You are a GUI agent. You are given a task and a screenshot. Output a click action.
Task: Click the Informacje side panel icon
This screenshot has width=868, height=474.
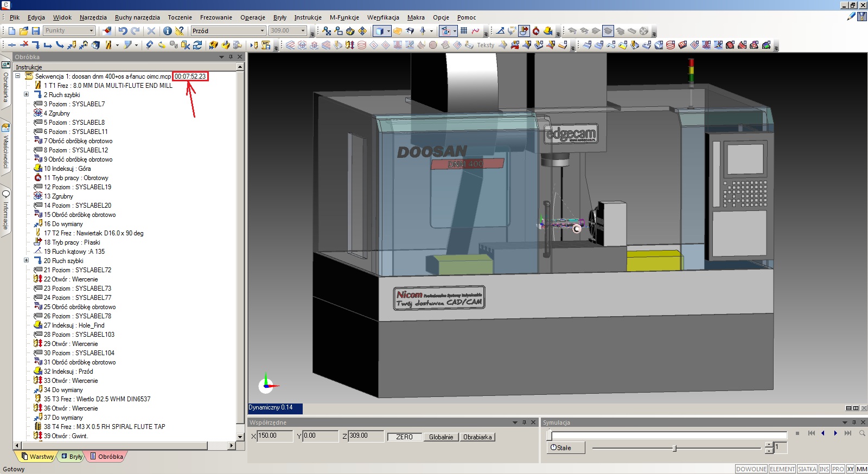(6, 194)
